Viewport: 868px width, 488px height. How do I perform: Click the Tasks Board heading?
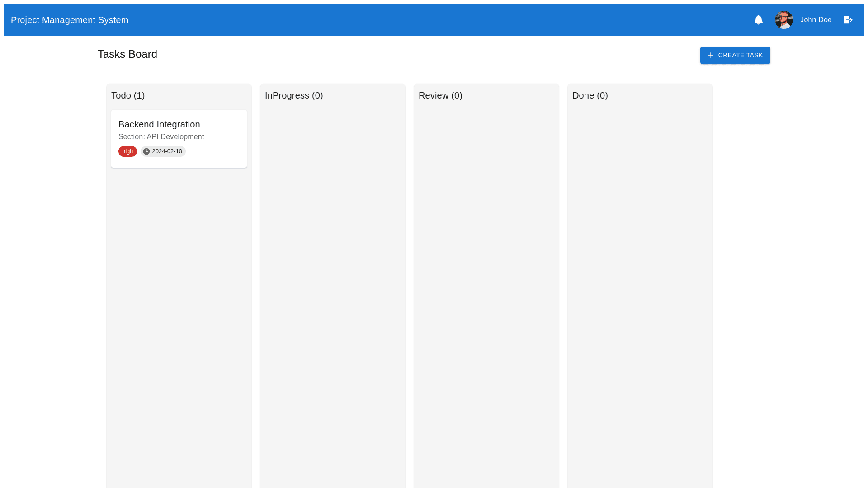[127, 54]
